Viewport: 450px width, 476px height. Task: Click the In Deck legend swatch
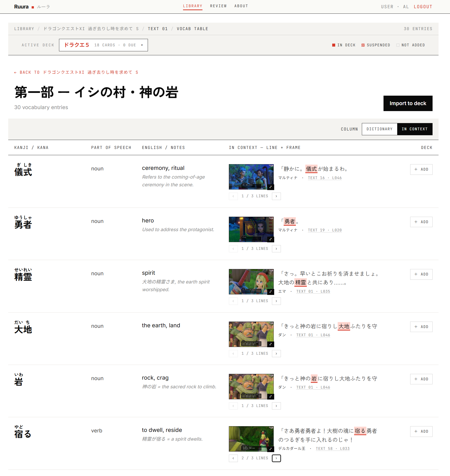pos(334,45)
